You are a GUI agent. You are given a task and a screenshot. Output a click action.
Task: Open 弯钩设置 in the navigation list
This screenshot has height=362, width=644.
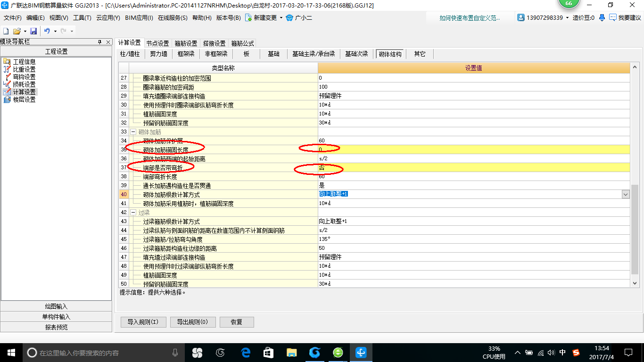click(19, 77)
